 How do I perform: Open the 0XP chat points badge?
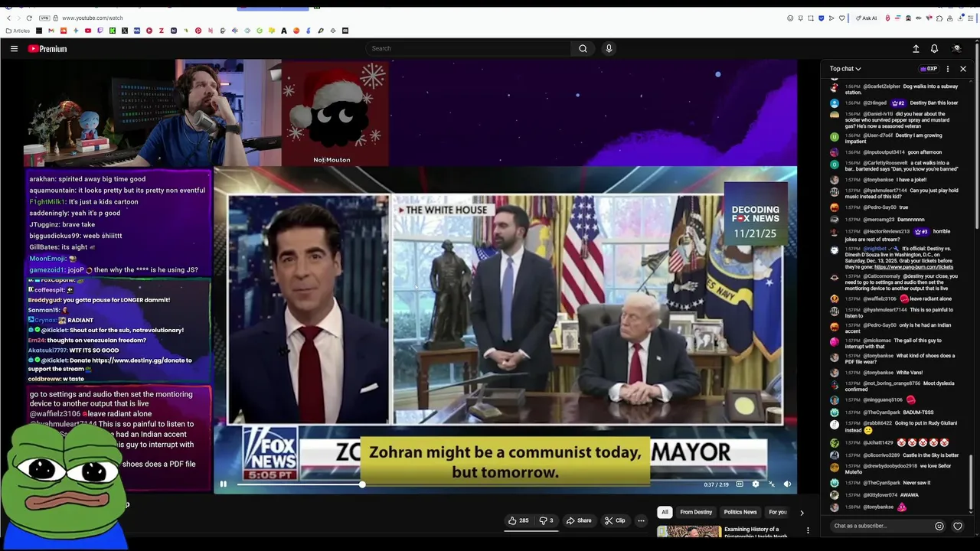(929, 69)
